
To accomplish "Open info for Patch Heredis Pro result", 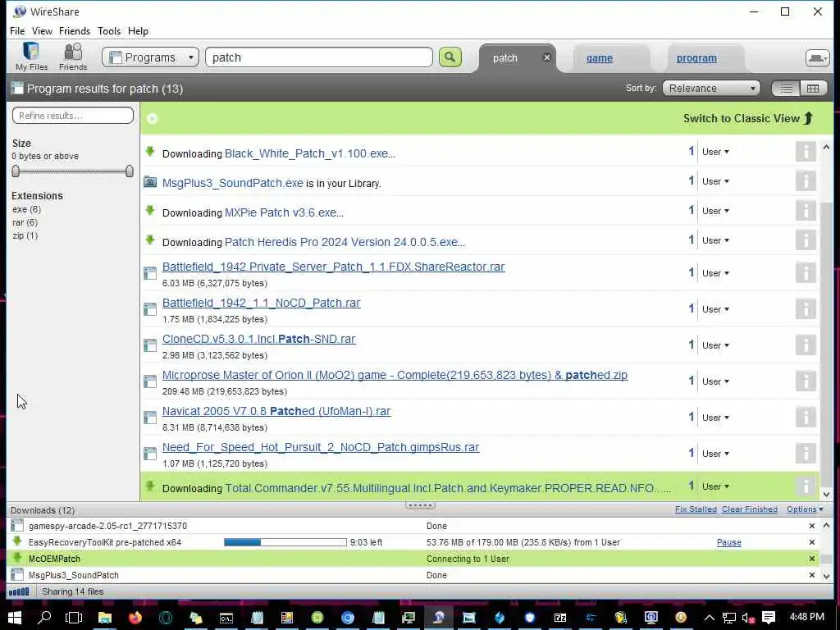I will point(806,240).
